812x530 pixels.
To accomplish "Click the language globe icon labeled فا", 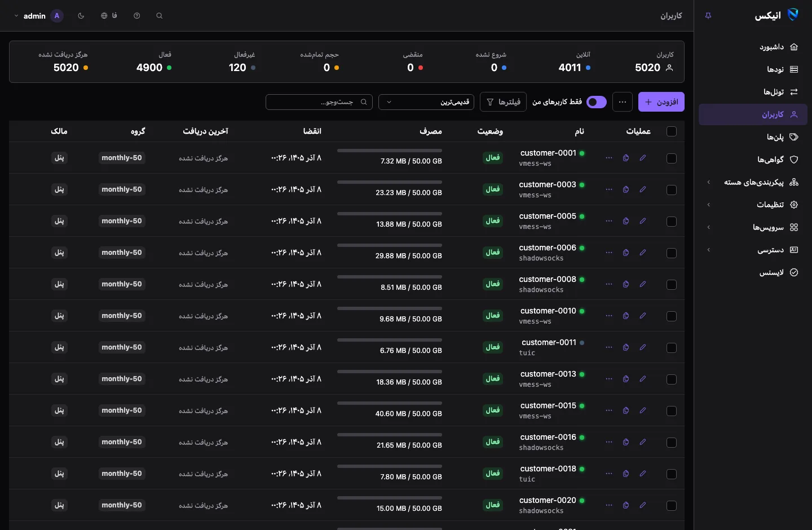I will [109, 16].
